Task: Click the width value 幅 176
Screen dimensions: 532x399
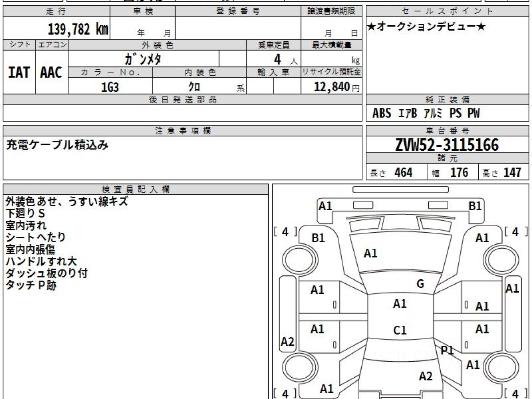Action: tap(450, 172)
